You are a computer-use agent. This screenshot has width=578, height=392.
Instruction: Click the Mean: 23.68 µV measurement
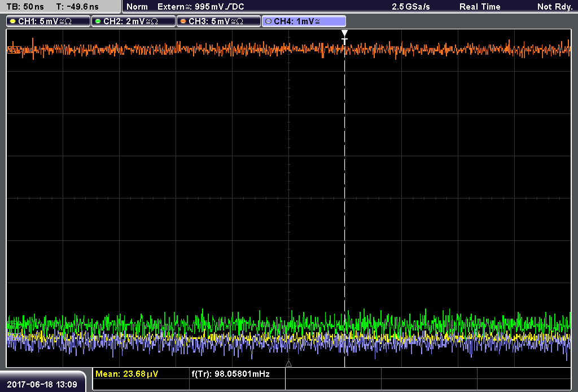(127, 374)
